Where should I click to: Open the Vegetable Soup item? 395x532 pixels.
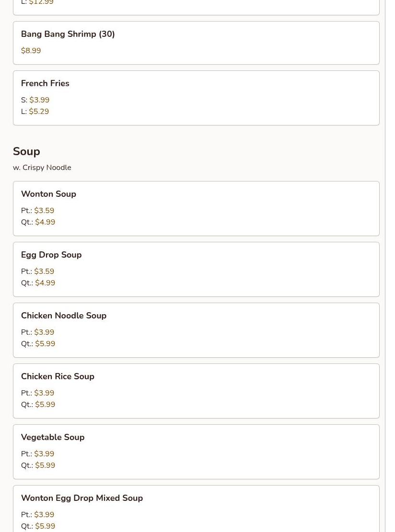(x=53, y=437)
